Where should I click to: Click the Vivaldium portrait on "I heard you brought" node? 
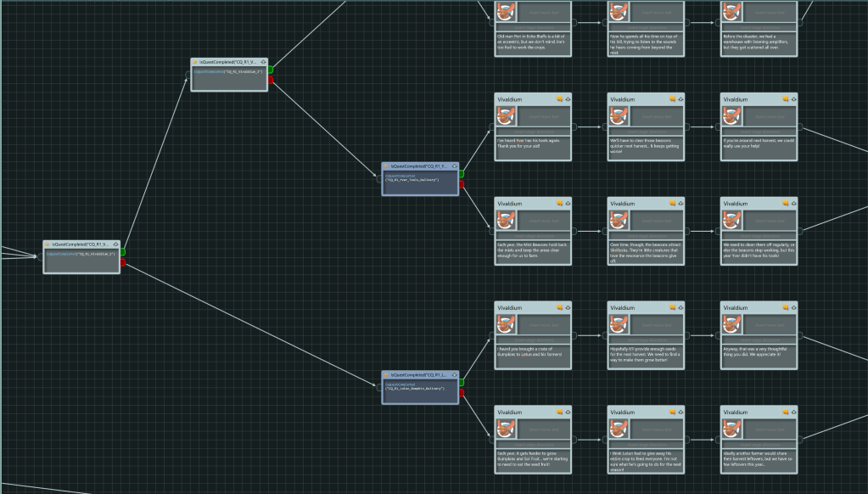point(505,325)
